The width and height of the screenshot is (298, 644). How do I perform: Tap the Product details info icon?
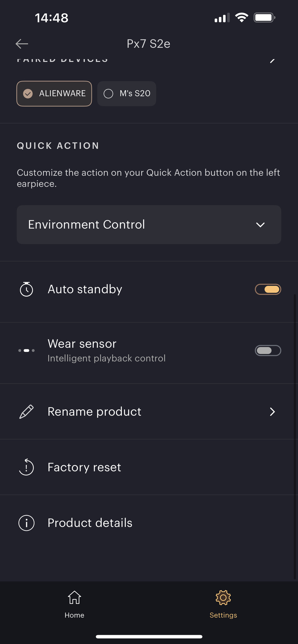coord(26,523)
